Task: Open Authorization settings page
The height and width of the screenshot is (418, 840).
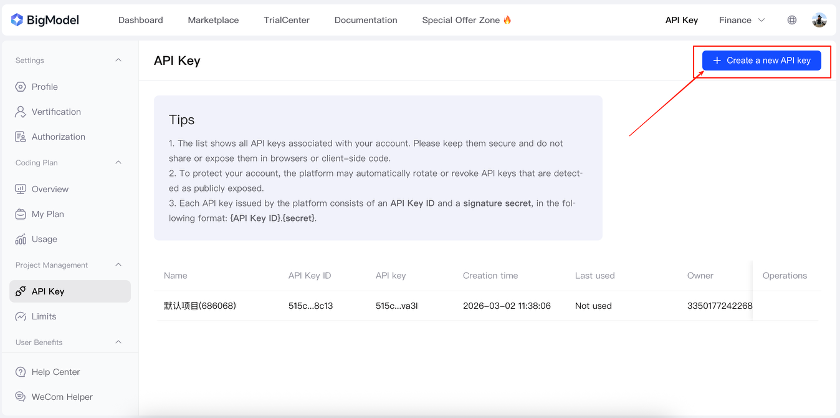Action: tap(58, 137)
